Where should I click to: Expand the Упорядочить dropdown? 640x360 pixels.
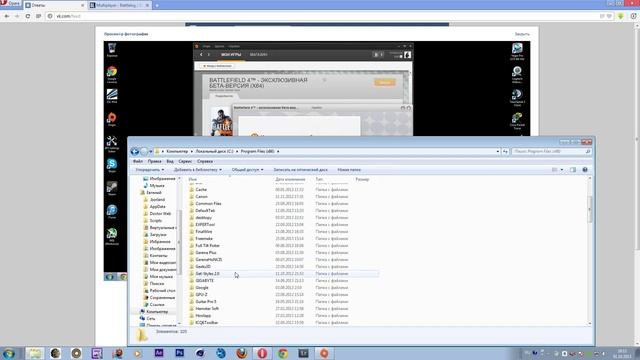[150, 170]
